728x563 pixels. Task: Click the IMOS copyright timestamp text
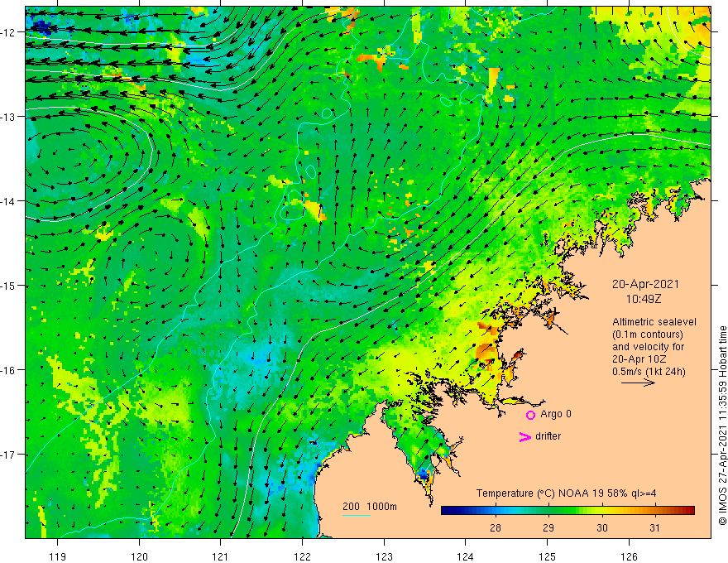click(722, 426)
